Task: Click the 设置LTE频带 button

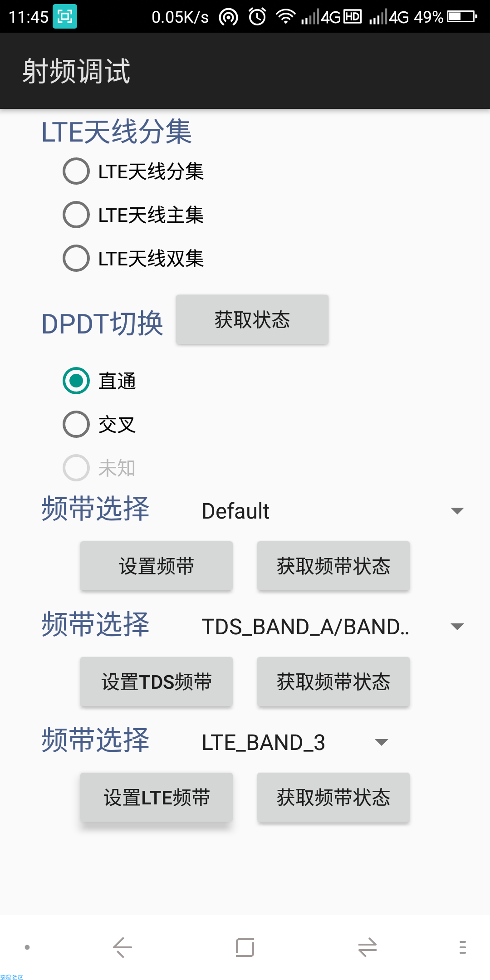Action: click(157, 797)
